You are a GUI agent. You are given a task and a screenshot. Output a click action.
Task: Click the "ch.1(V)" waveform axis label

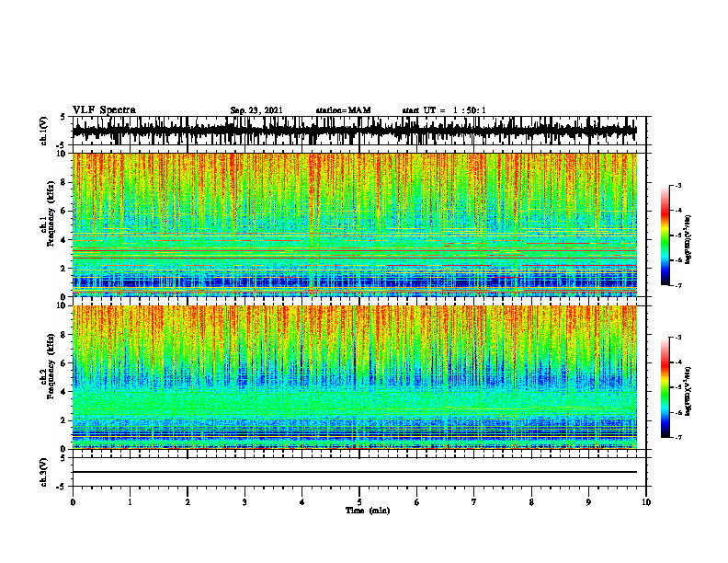44,131
